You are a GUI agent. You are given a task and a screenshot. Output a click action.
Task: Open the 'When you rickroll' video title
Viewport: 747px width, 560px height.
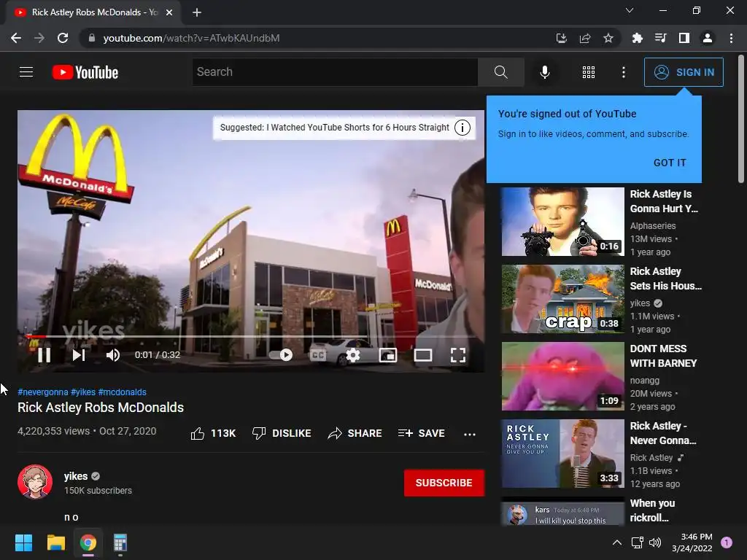(x=652, y=510)
